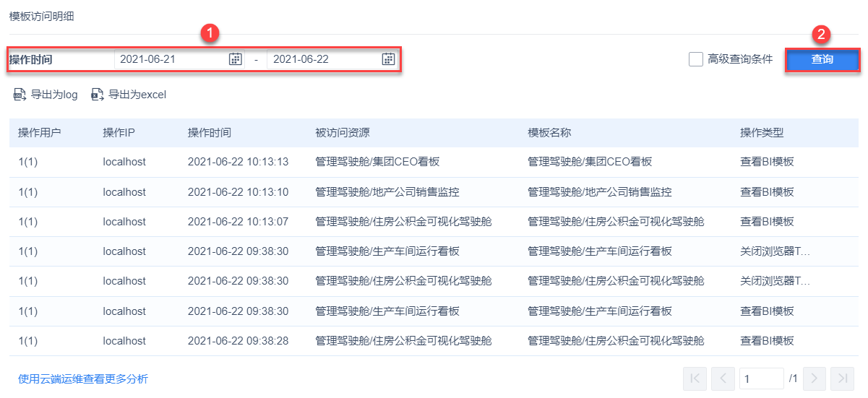Click the page number input box
Screen dimensions: 868x398
point(762,378)
